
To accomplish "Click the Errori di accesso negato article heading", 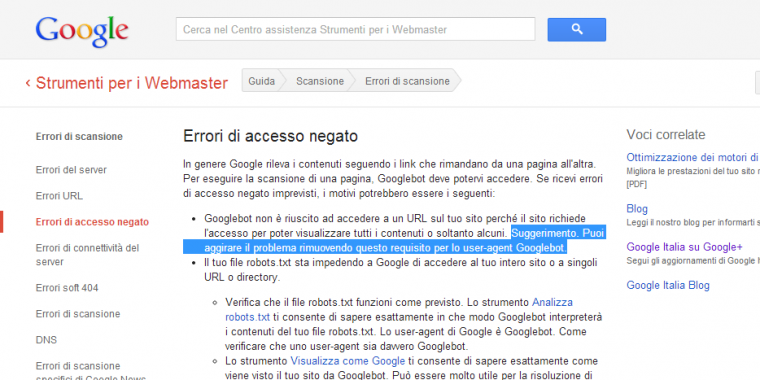I will (270, 136).
